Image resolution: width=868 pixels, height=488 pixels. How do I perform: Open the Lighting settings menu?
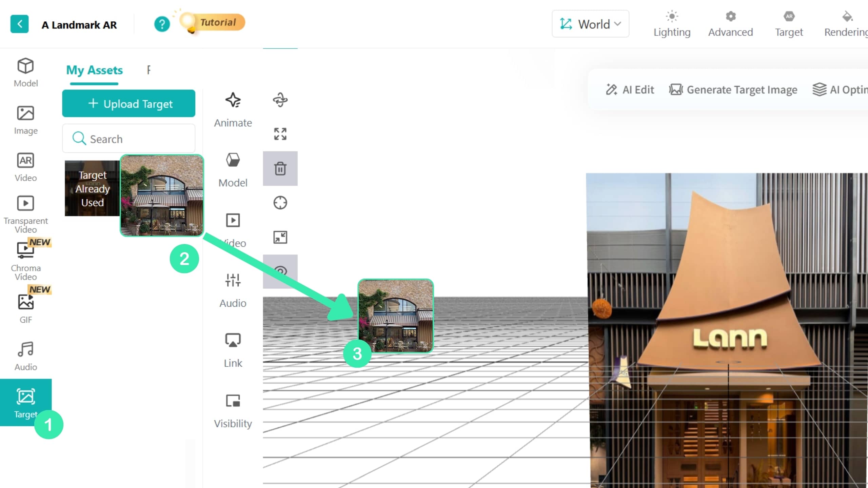coord(672,24)
